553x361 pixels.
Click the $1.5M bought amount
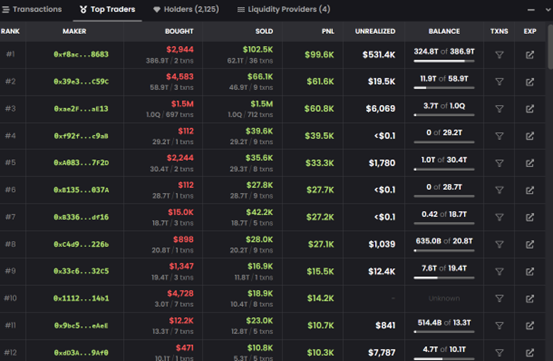182,104
